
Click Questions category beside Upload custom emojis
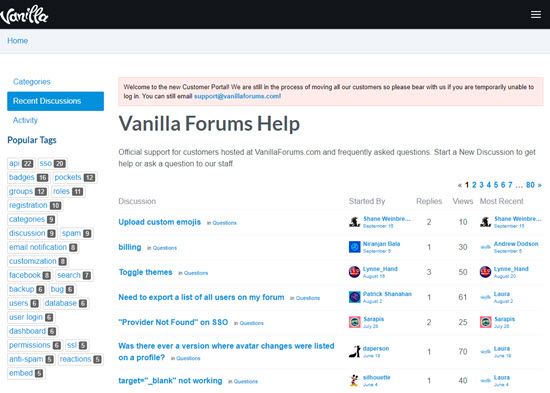[x=224, y=223]
